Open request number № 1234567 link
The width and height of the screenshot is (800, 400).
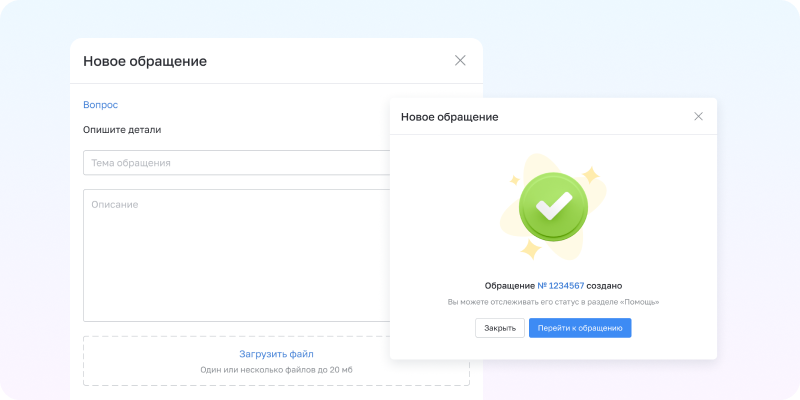click(x=560, y=285)
